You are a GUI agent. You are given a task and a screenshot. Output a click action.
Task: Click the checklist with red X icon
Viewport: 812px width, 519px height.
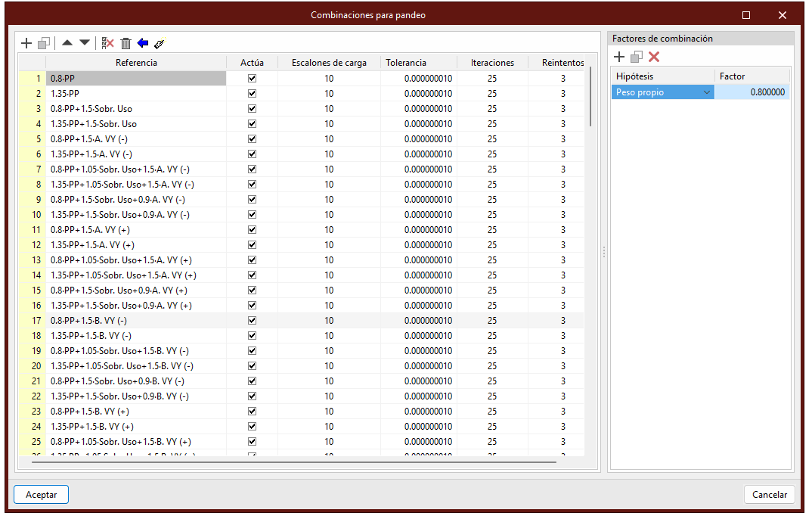[x=108, y=44]
